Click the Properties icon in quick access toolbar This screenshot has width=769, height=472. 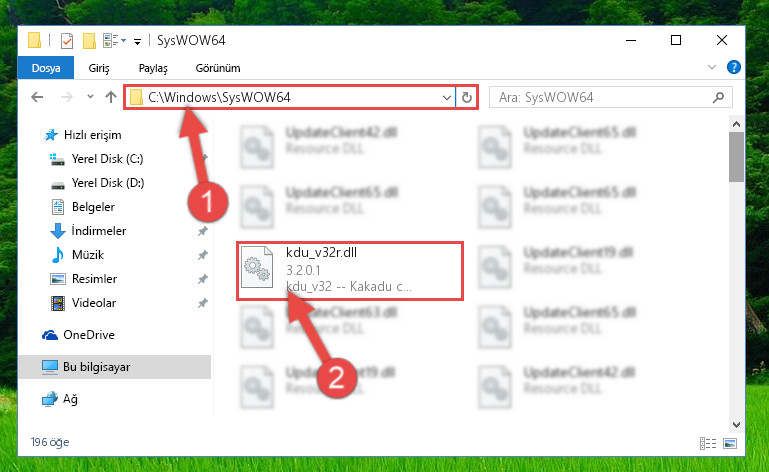(x=67, y=41)
